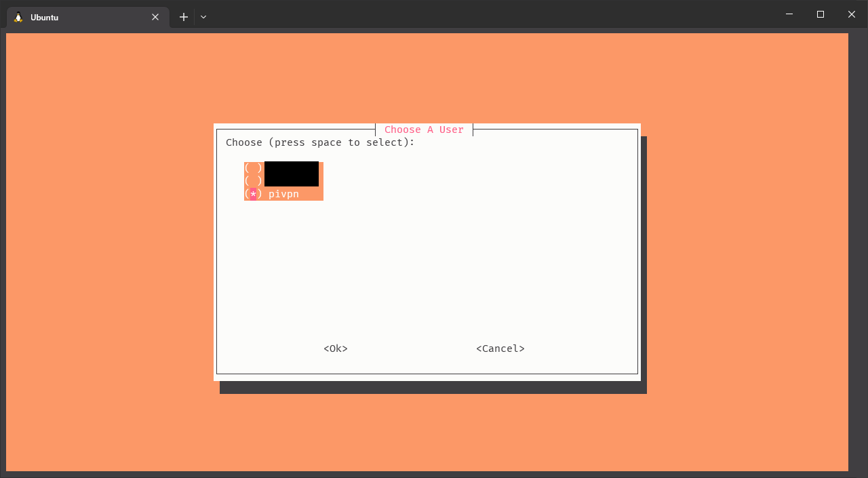Click the redacted name beside the first radio button

(x=292, y=167)
